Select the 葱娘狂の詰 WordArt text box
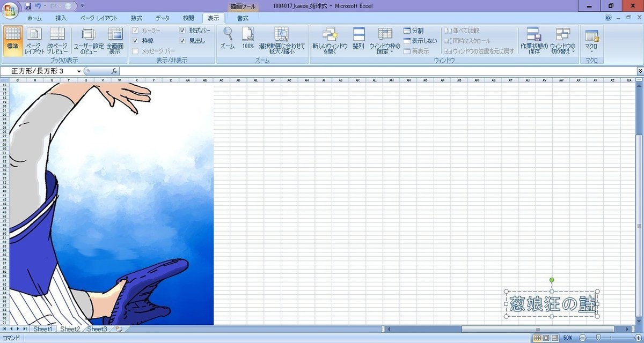The image size is (644, 343). click(x=552, y=304)
